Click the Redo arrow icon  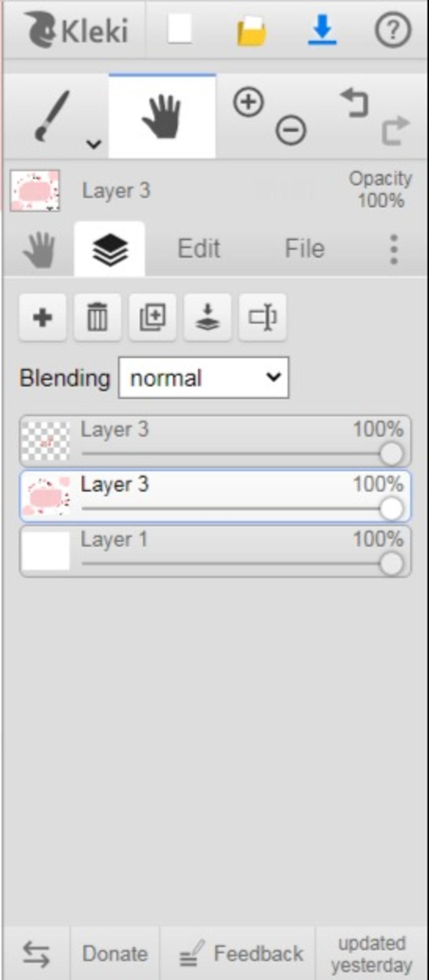(395, 130)
